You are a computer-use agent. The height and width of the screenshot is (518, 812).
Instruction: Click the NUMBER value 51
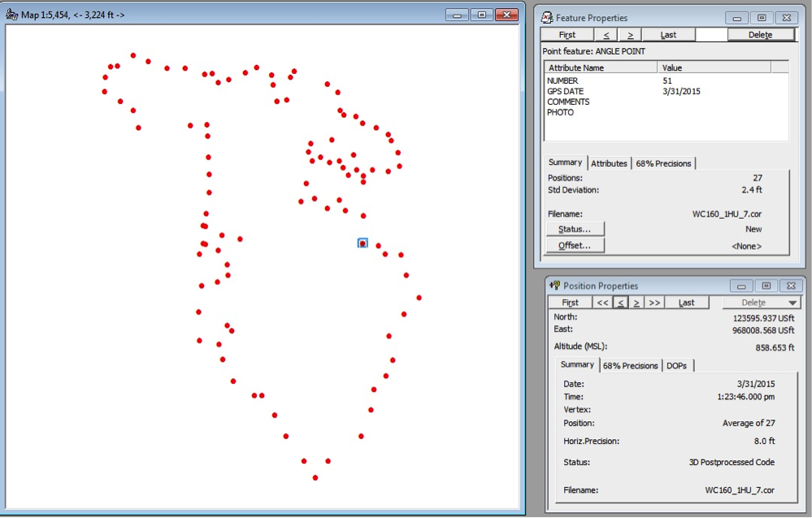[x=667, y=81]
